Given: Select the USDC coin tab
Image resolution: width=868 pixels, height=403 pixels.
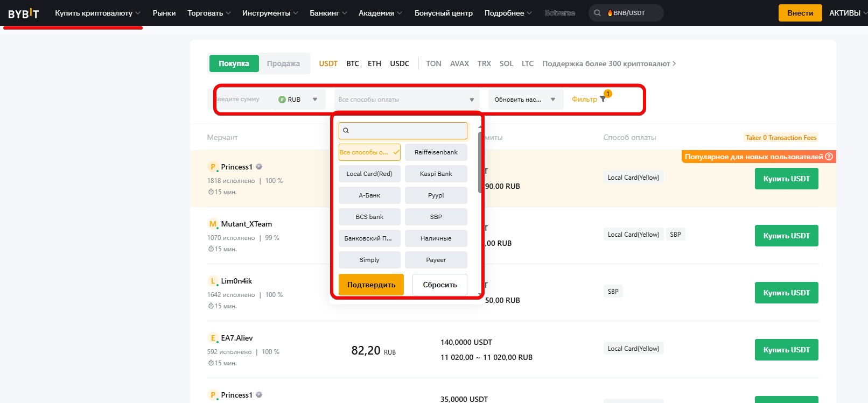Looking at the screenshot, I should tap(400, 63).
